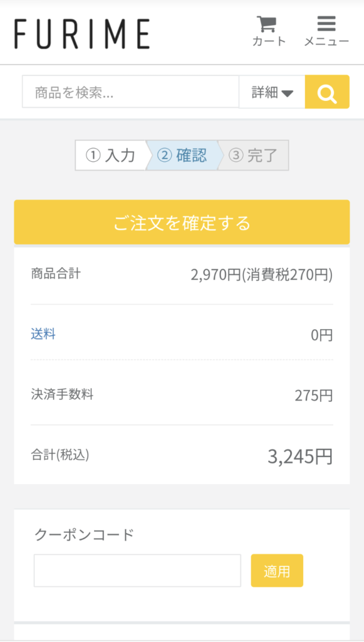Go back to step ① 入力
The height and width of the screenshot is (642, 364).
tap(111, 155)
